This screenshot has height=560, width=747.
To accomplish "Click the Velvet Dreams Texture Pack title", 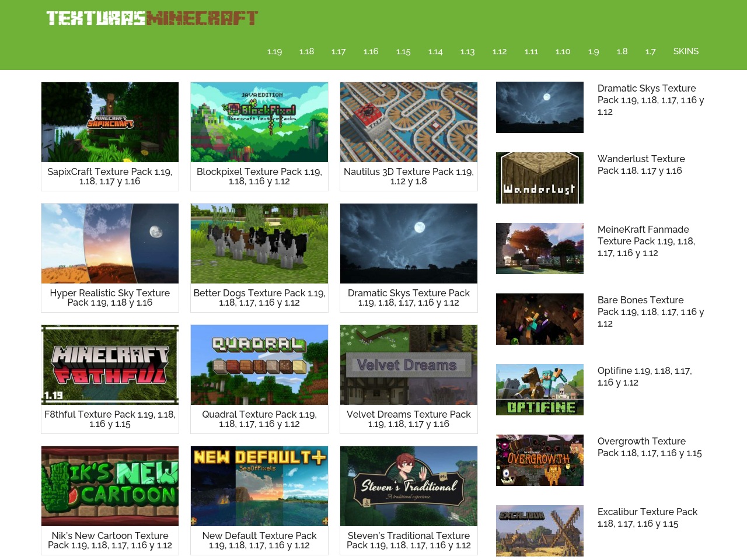I will click(x=409, y=419).
